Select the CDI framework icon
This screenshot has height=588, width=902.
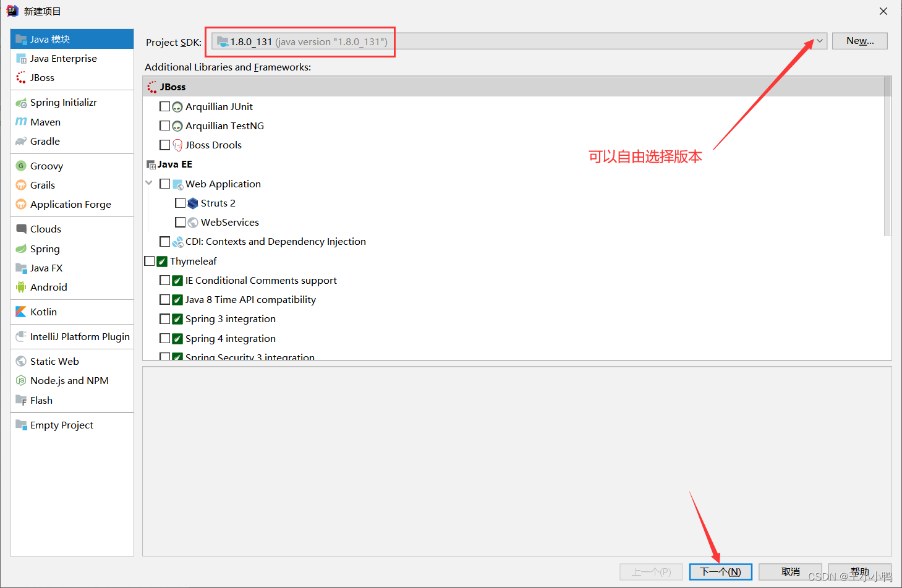pos(177,242)
